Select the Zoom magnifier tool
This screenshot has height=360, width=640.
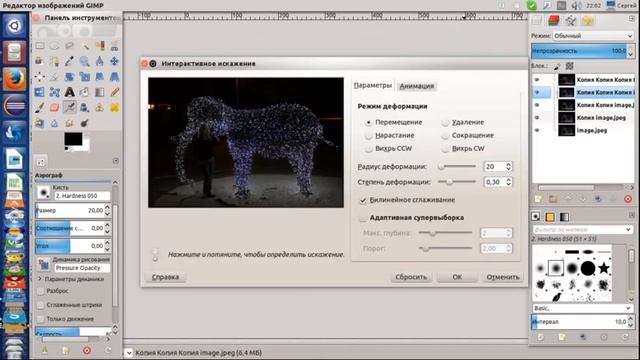point(84,61)
